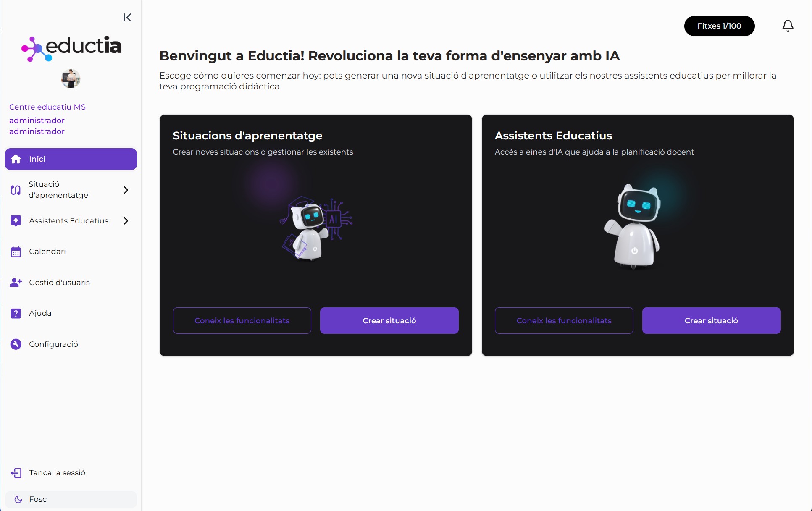
Task: Collapse the sidebar with the arrow icon
Action: (x=127, y=17)
